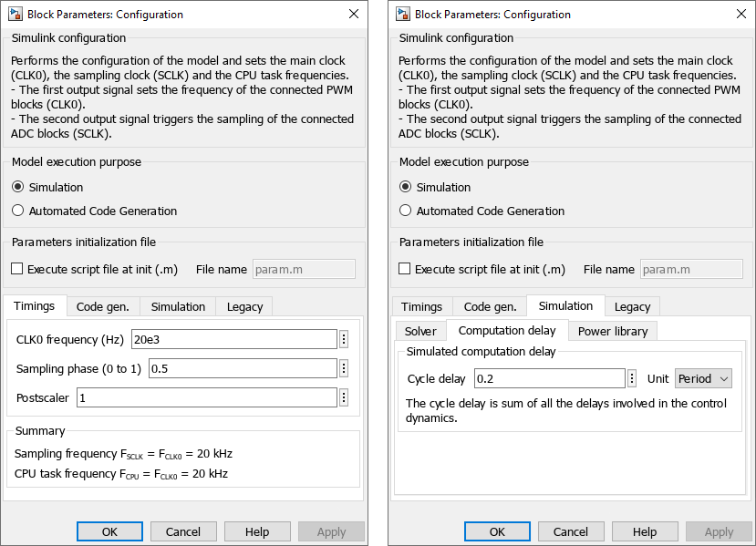
Task: Enable Execute script file at init in left dialog
Action: coord(17,269)
